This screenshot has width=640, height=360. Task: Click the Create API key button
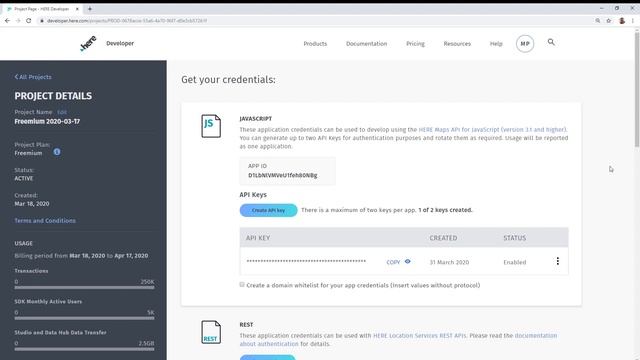(268, 210)
